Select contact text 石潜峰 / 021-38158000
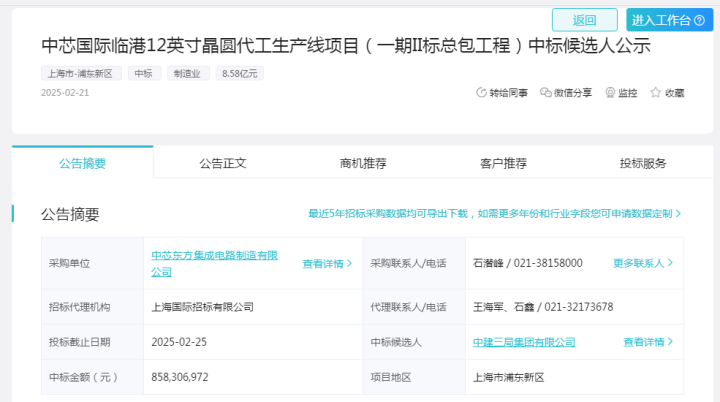 click(x=528, y=263)
